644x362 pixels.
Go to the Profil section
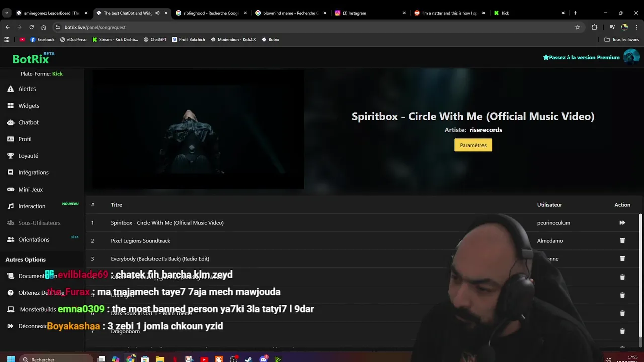coord(25,139)
